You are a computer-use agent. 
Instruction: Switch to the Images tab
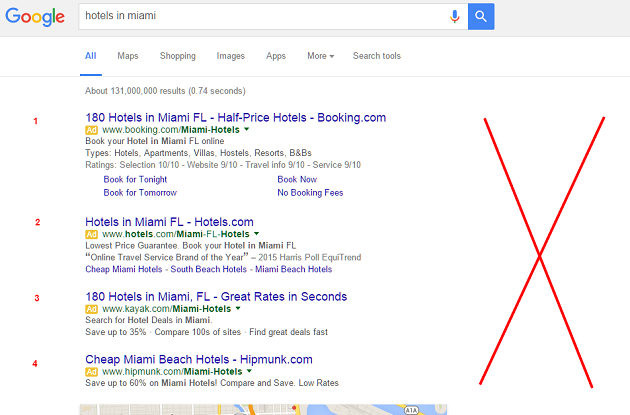coord(231,56)
